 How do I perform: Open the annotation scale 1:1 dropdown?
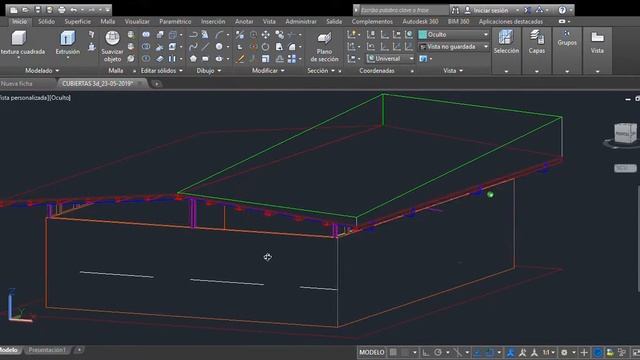coord(549,352)
